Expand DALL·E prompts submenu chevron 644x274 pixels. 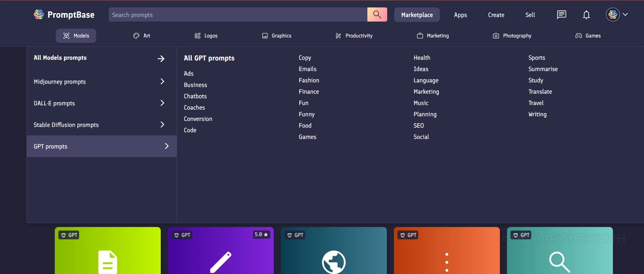[163, 103]
